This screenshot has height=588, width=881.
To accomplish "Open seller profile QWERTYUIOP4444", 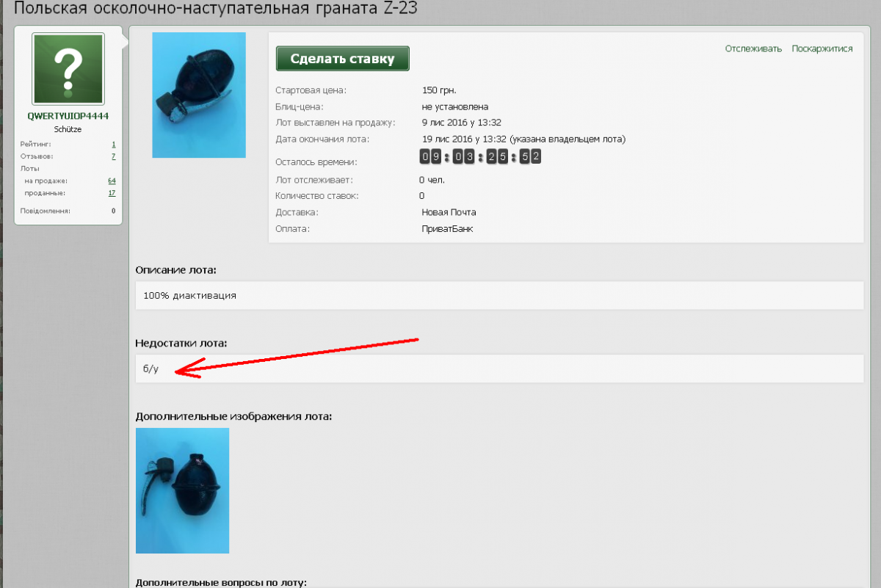I will [x=68, y=116].
